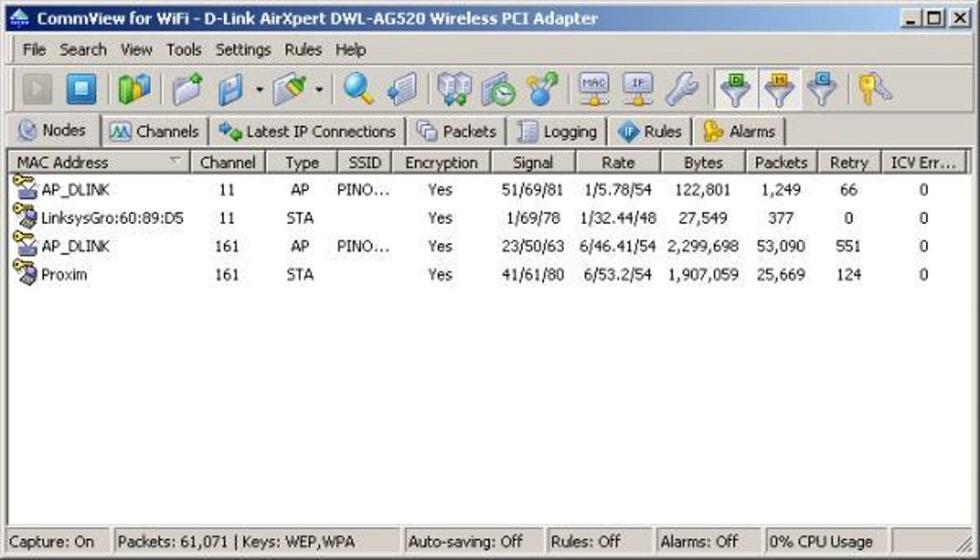The height and width of the screenshot is (560, 980).
Task: Select the LinksysGro:60:89:D5 node name
Action: 112,217
